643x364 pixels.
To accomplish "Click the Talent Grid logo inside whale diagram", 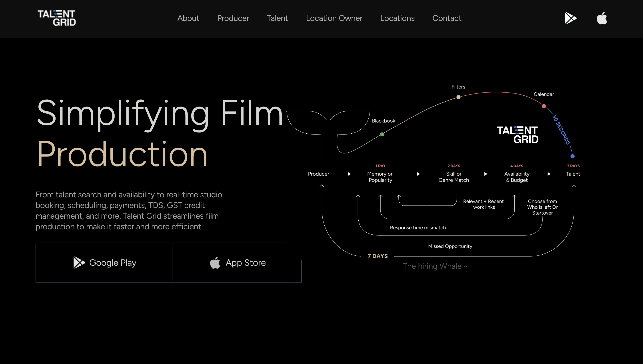I will point(517,135).
